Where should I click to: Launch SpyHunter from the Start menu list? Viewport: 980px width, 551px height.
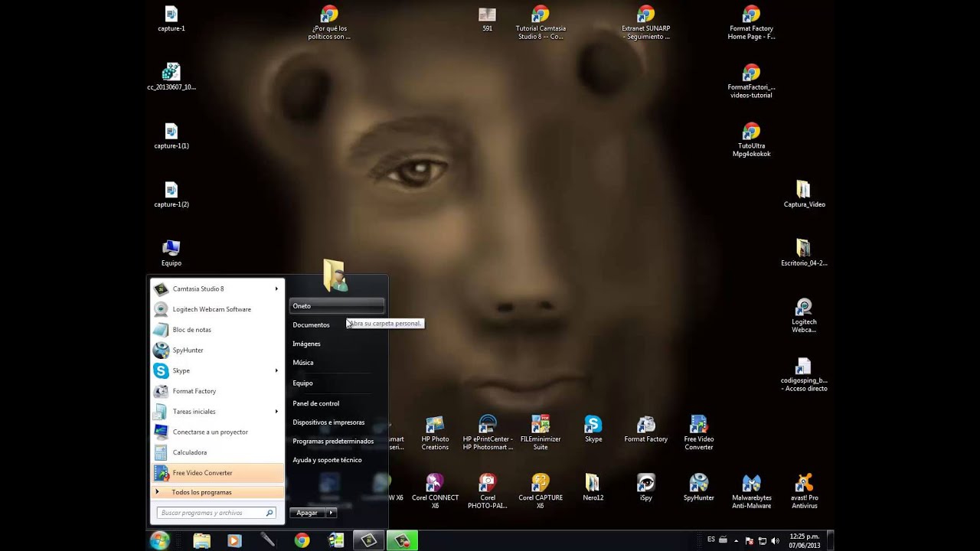click(217, 350)
